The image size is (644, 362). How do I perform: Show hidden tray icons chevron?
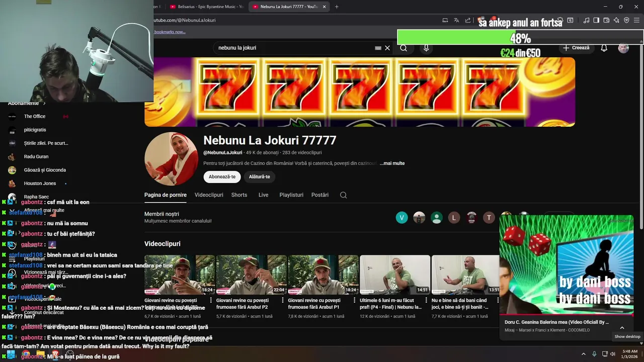[584, 354]
